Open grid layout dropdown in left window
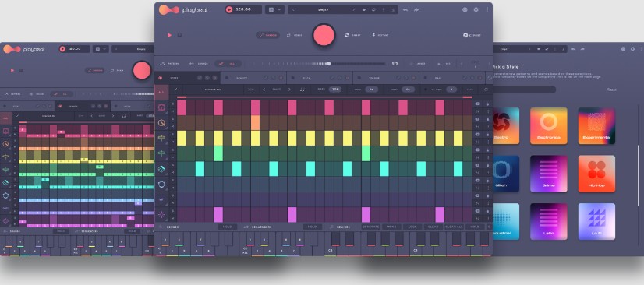 coord(101,49)
